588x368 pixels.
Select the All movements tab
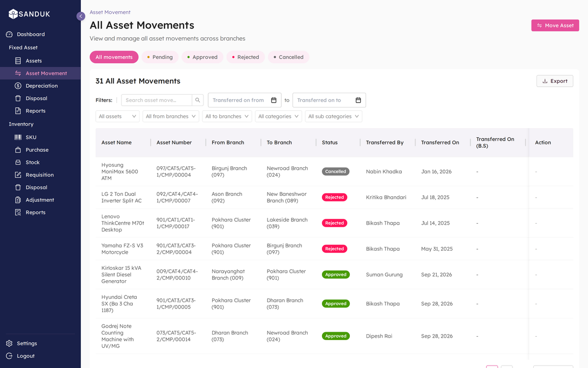pyautogui.click(x=114, y=57)
